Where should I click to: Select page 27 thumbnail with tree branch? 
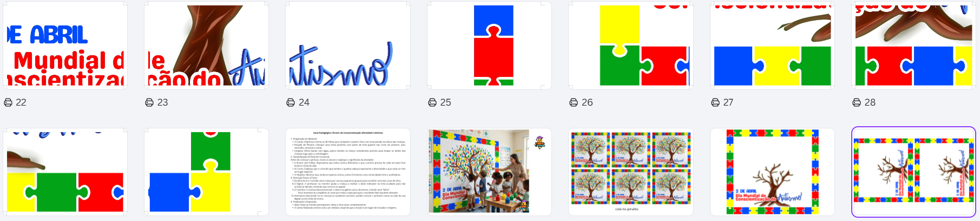click(772, 45)
